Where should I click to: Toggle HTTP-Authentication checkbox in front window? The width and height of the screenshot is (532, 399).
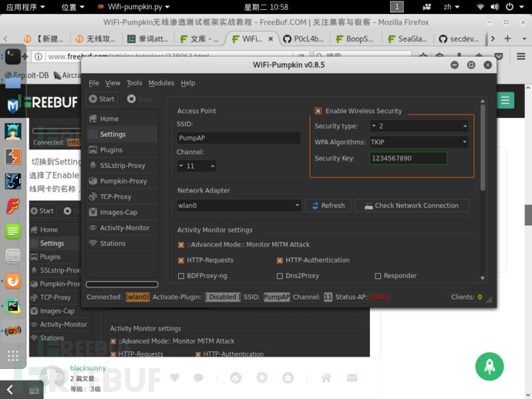coord(280,260)
